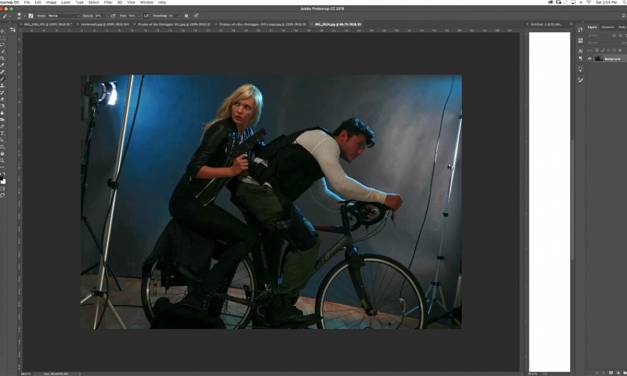This screenshot has height=376, width=627.
Task: Click the zoom percentage in the status bar
Action: [x=25, y=374]
